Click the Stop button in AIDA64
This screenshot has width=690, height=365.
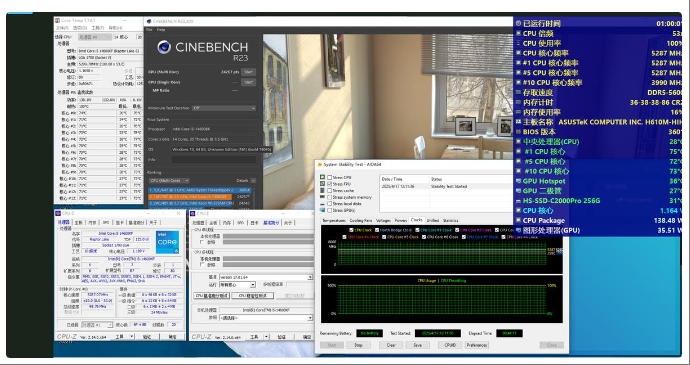click(358, 345)
